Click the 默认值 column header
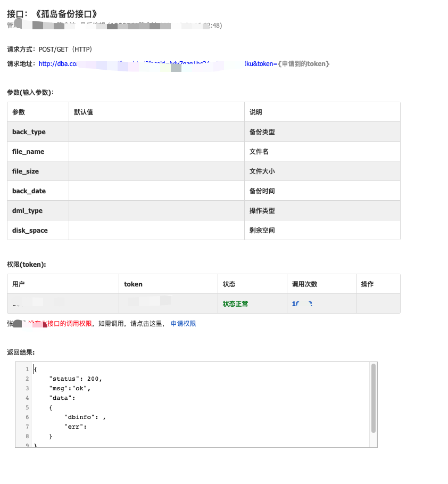Image resolution: width=448 pixels, height=484 pixels. 86,112
